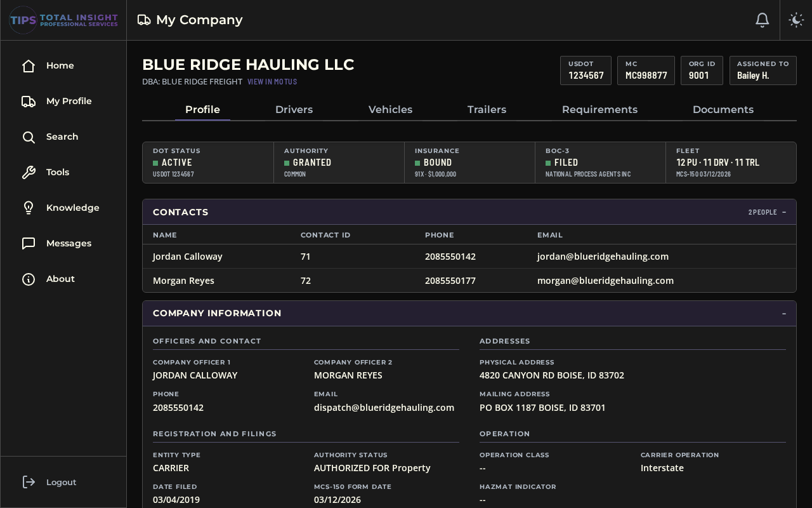The height and width of the screenshot is (508, 812).
Task: Click email jordan@blueridgehauling.com
Action: coord(603,257)
